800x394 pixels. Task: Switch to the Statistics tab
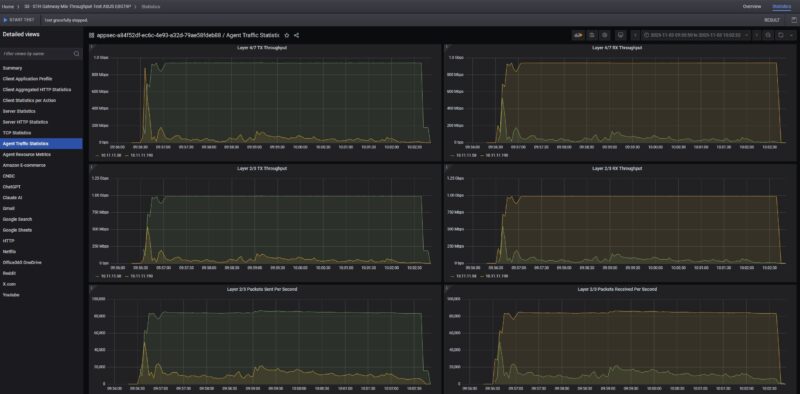pos(781,7)
